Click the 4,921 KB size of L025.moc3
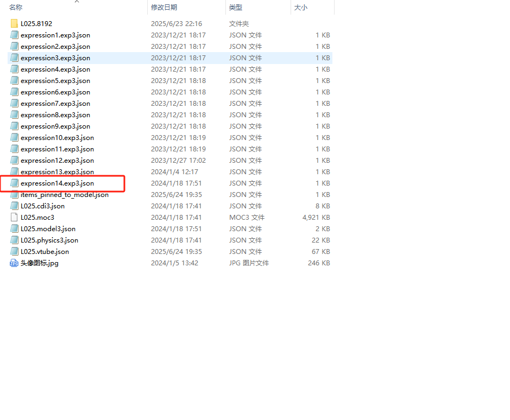Viewport: 510px width, 420px height. (x=316, y=218)
